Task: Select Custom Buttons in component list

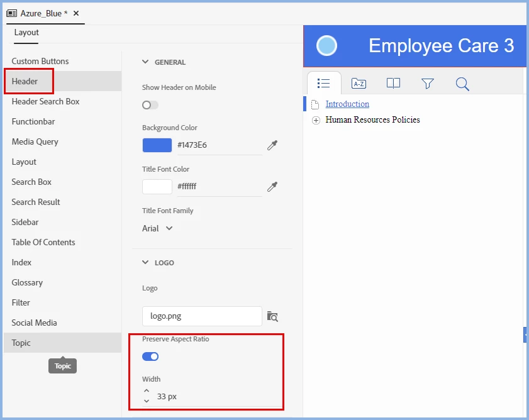Action: (63, 61)
